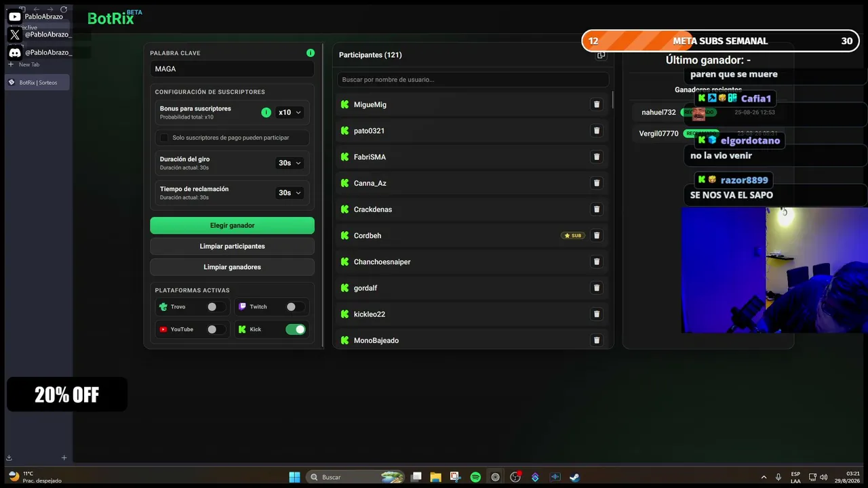Click the BotRix BETA logo

(x=115, y=18)
